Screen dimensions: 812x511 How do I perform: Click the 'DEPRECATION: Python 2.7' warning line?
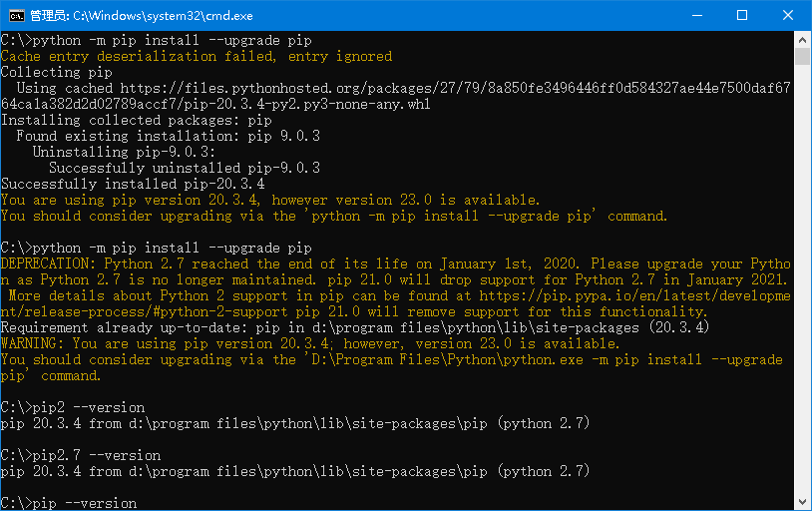click(x=396, y=263)
